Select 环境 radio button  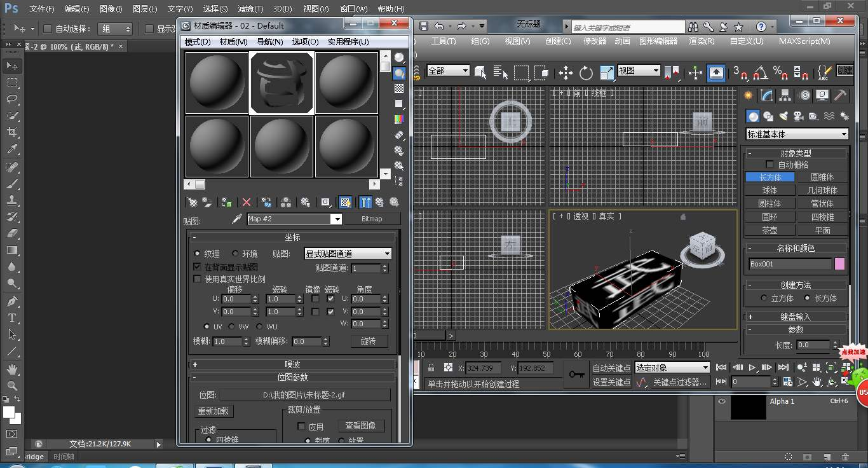[x=235, y=253]
